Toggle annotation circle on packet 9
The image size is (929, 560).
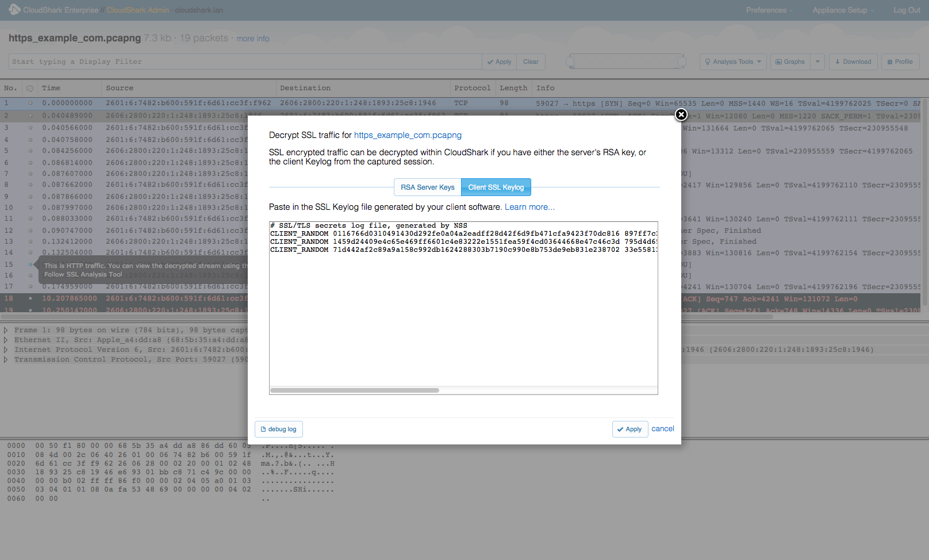click(30, 197)
